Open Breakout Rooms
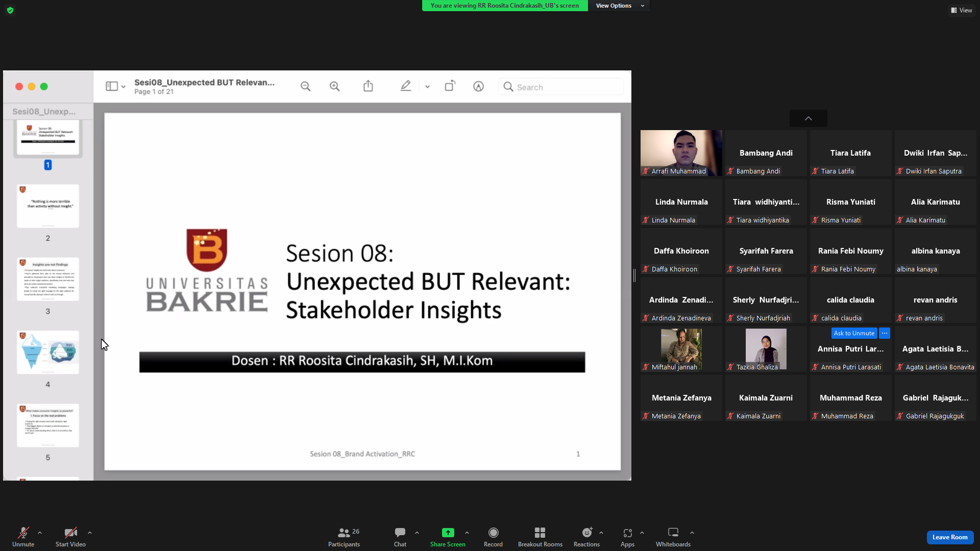The image size is (980, 551). click(540, 537)
